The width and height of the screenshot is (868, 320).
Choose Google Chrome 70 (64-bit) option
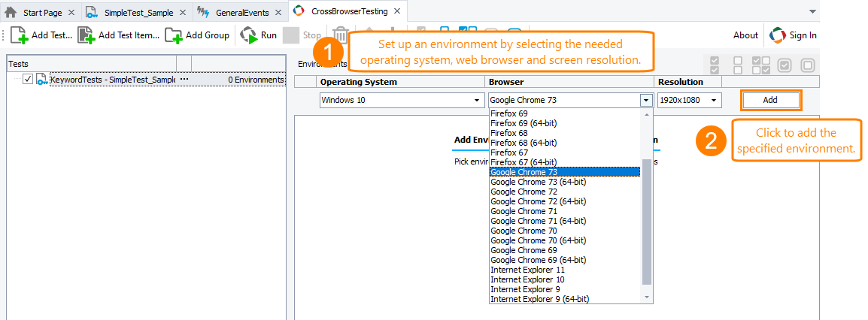click(x=565, y=240)
